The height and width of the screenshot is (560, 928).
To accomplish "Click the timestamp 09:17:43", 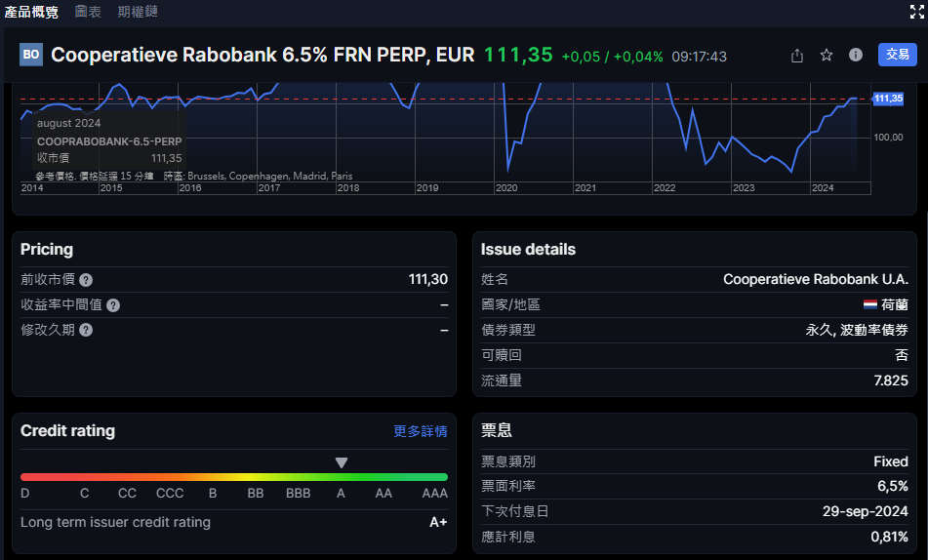I will 699,57.
